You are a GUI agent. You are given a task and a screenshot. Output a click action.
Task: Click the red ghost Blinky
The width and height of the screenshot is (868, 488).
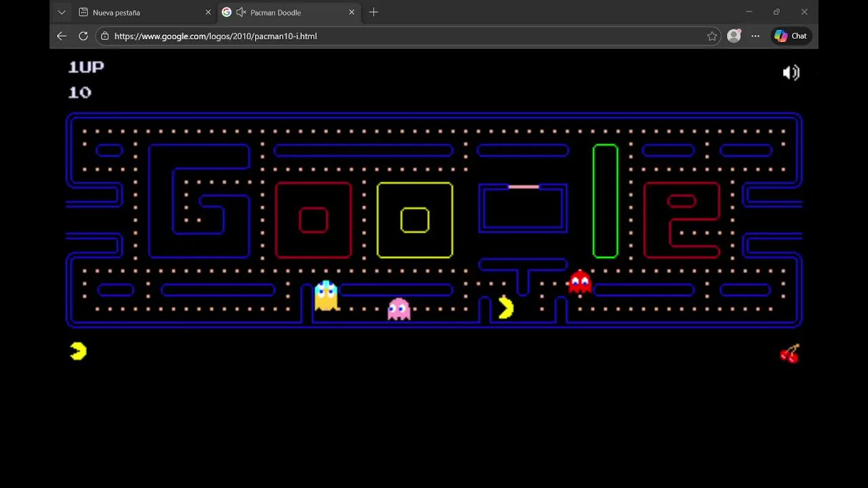click(x=580, y=281)
